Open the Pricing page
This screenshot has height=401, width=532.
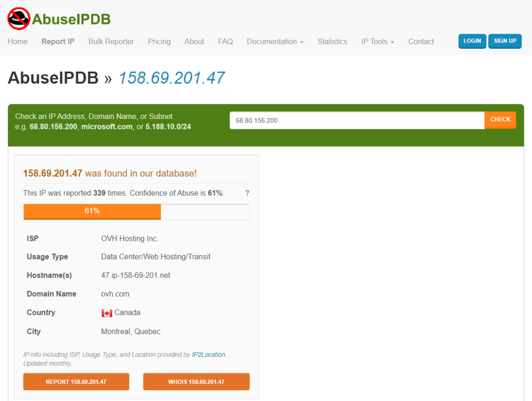[159, 42]
